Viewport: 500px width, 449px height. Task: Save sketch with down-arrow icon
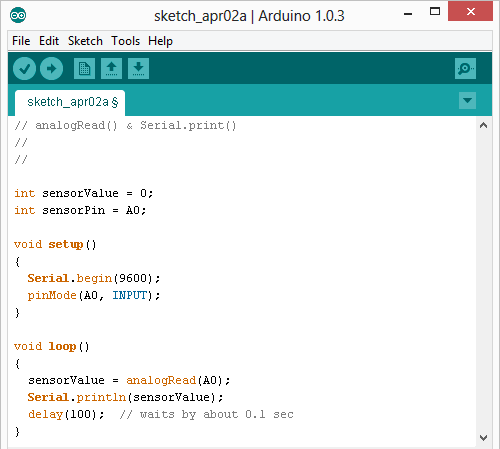pyautogui.click(x=138, y=69)
